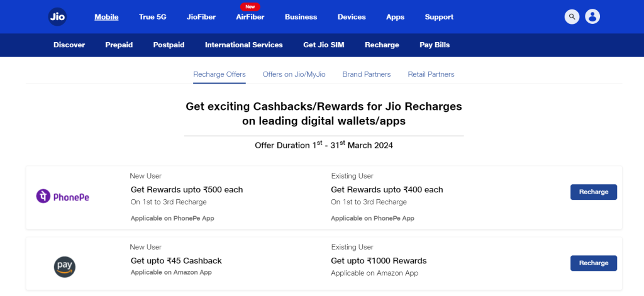Switch to the Recharge Offers tab
Image resolution: width=644 pixels, height=296 pixels.
(219, 74)
